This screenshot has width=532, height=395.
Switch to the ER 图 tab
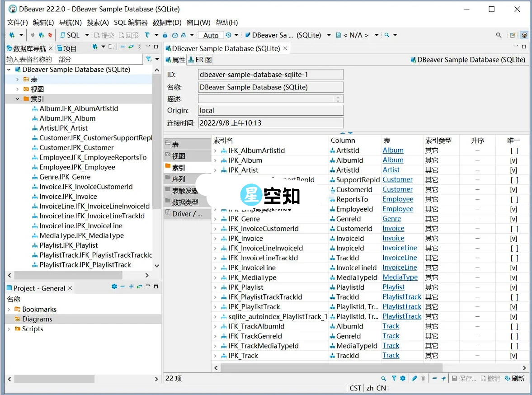[200, 59]
